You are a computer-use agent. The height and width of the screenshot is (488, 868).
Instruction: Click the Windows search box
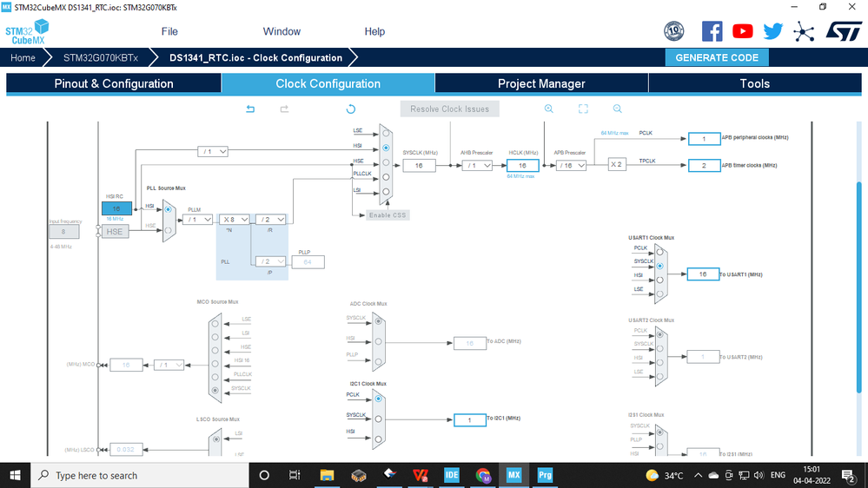coord(140,475)
